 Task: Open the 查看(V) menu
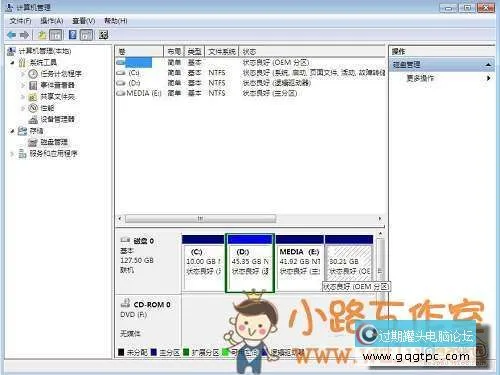(84, 21)
